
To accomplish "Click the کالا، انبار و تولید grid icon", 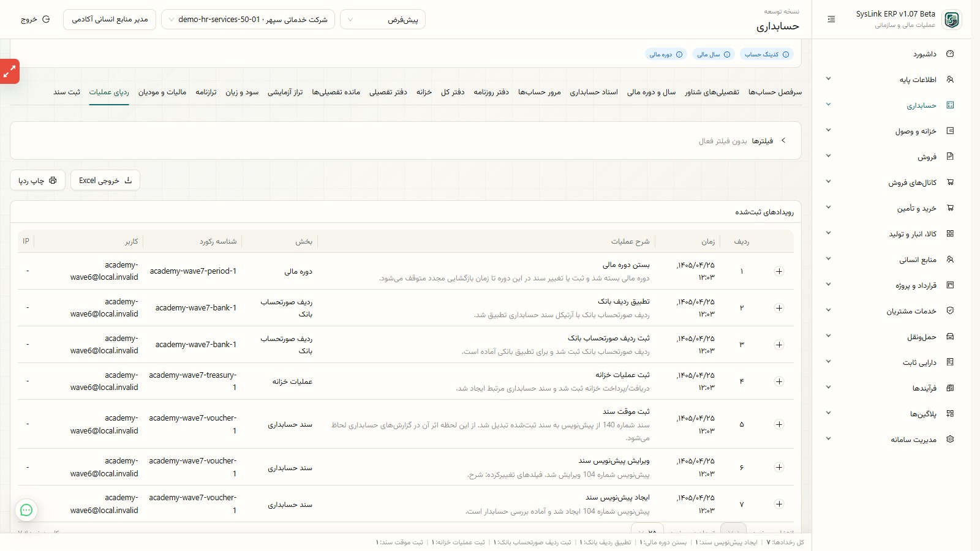I will 950,234.
